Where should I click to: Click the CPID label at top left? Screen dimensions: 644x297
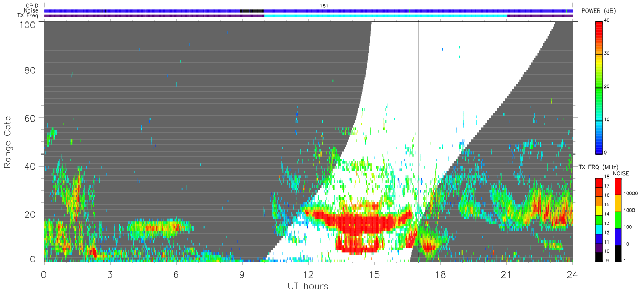point(31,6)
